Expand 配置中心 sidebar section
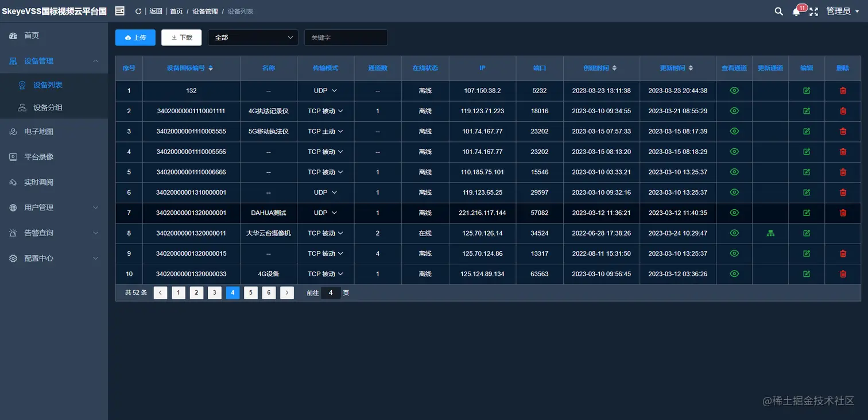Viewport: 868px width, 420px height. [x=54, y=259]
